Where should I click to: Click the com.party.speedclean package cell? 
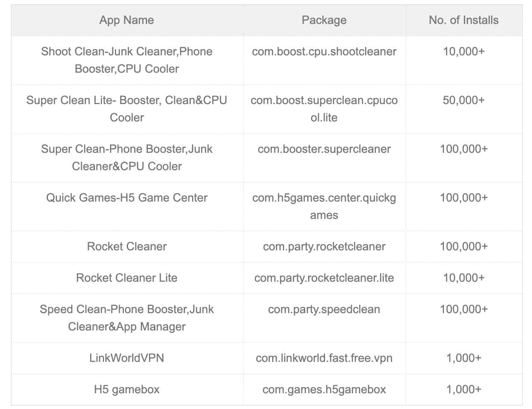(324, 309)
